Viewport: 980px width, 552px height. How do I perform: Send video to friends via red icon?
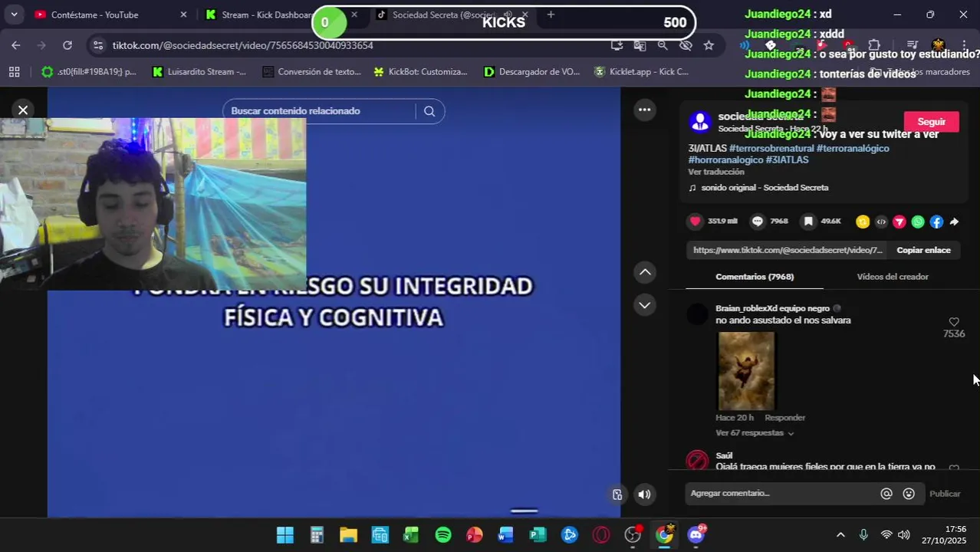[899, 222]
